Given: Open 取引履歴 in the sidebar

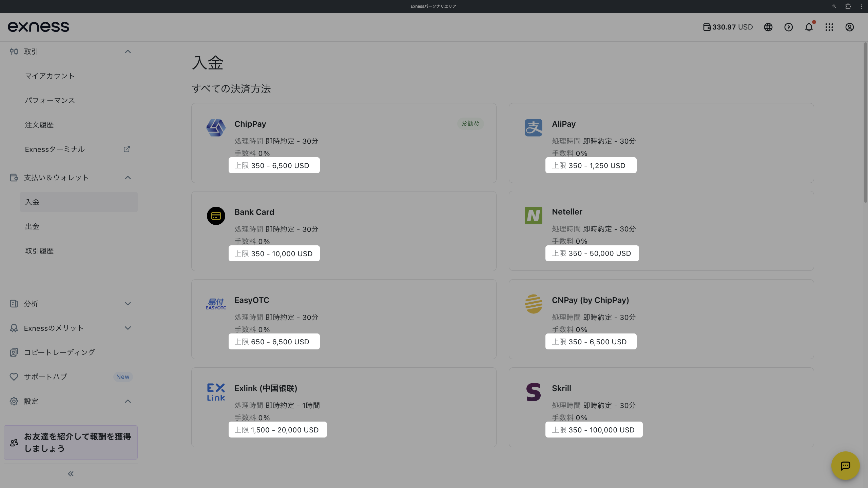Looking at the screenshot, I should (39, 251).
